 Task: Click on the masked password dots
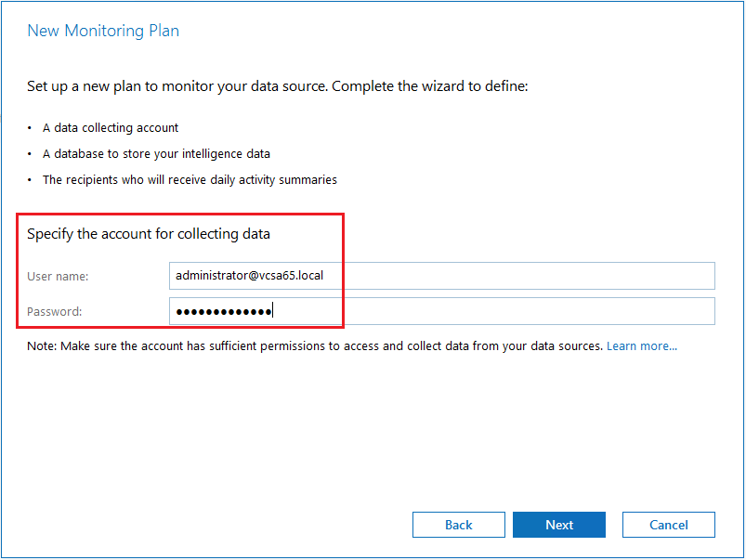coord(223,311)
